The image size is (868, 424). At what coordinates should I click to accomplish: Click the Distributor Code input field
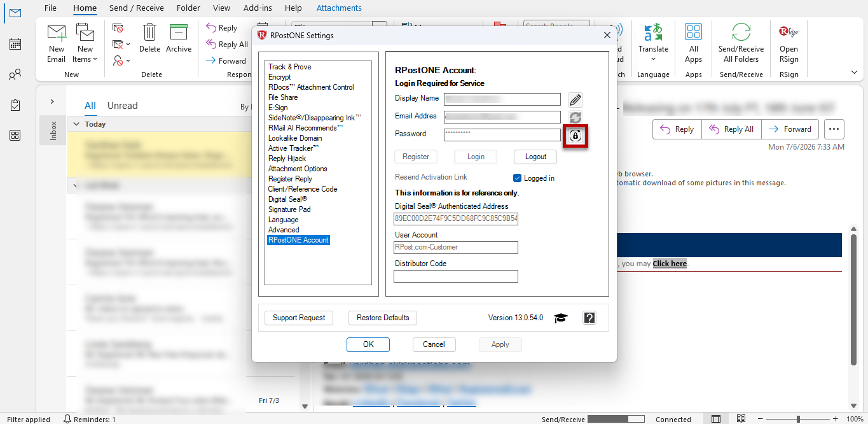point(456,276)
